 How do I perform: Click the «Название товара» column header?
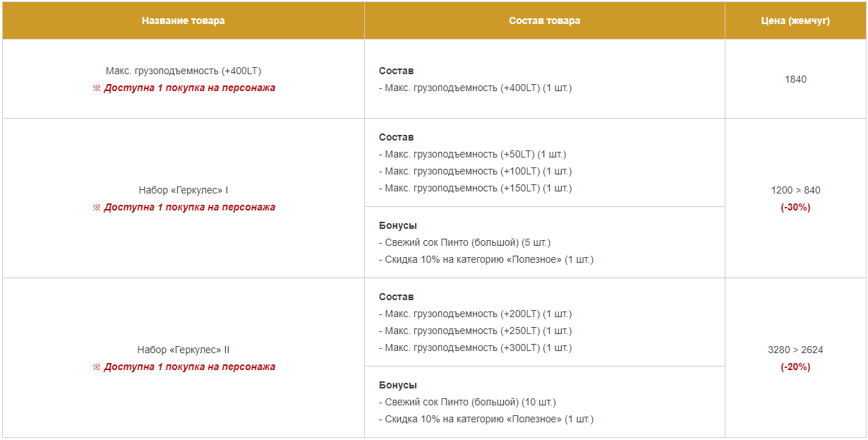[x=183, y=20]
